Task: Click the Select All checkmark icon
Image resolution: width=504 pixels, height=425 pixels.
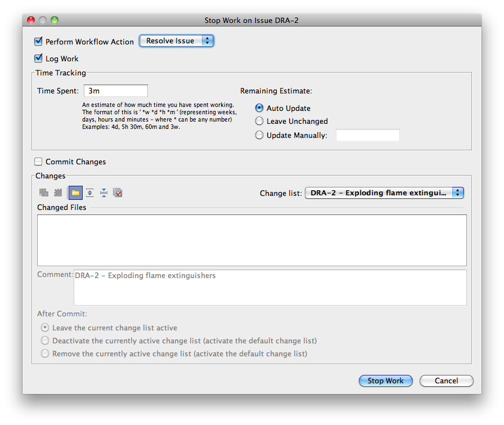Action: pos(118,193)
